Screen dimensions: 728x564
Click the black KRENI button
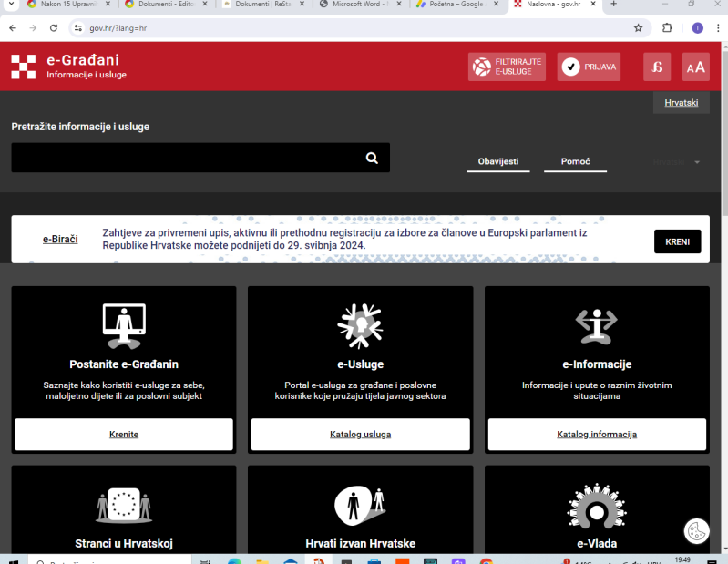677,241
